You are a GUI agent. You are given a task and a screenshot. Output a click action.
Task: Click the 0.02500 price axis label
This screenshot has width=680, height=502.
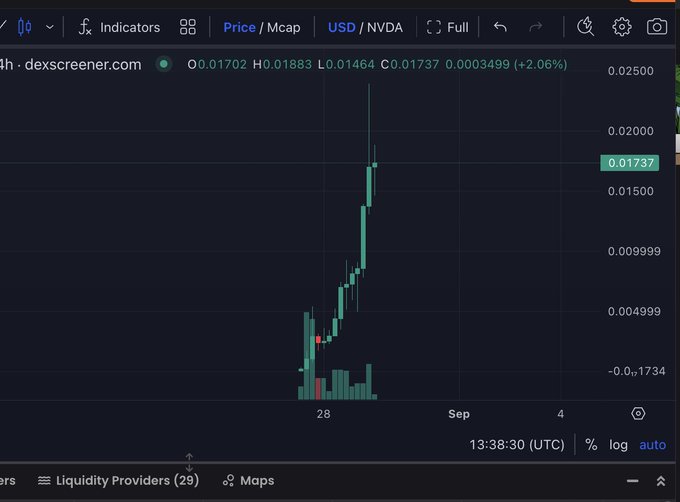tap(631, 71)
